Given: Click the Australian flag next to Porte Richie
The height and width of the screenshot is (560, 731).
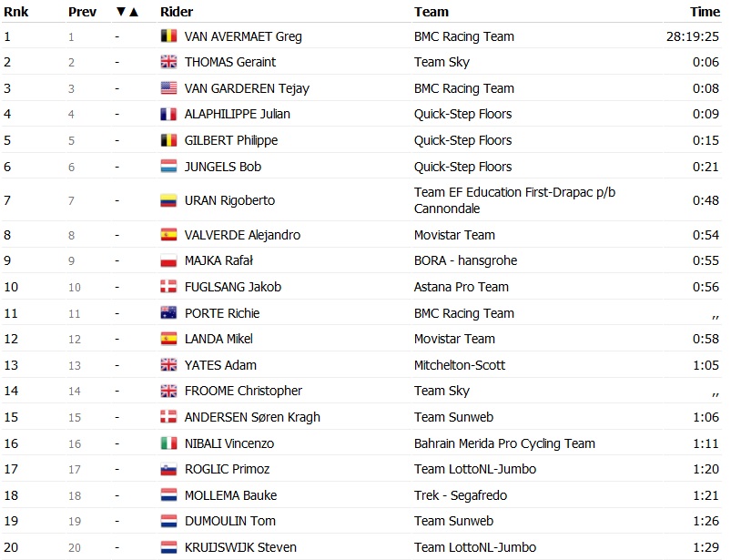Looking at the screenshot, I should [x=168, y=313].
